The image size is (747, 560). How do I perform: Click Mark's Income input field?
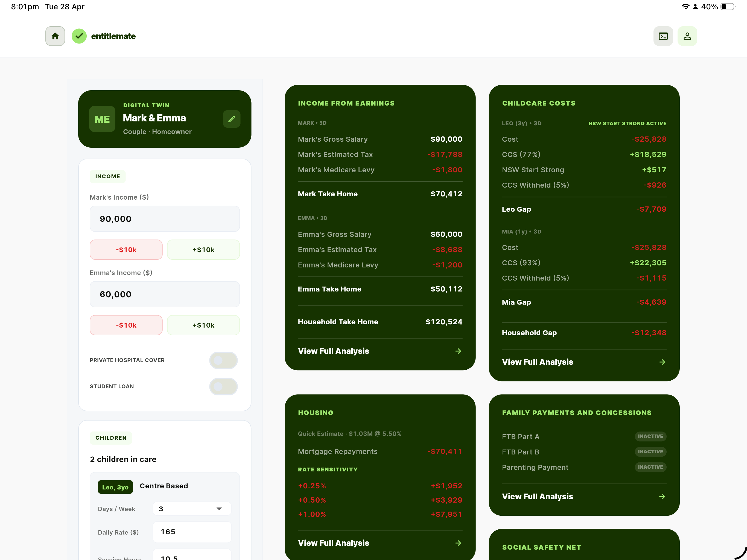point(164,219)
